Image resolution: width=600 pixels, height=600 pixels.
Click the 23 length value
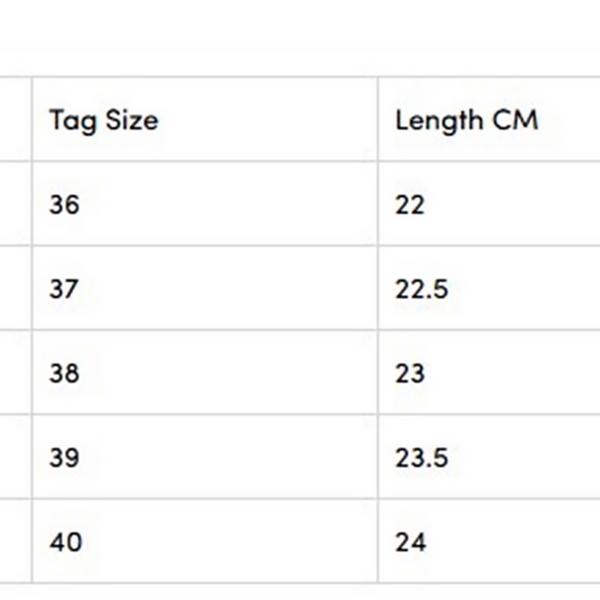[x=410, y=373]
